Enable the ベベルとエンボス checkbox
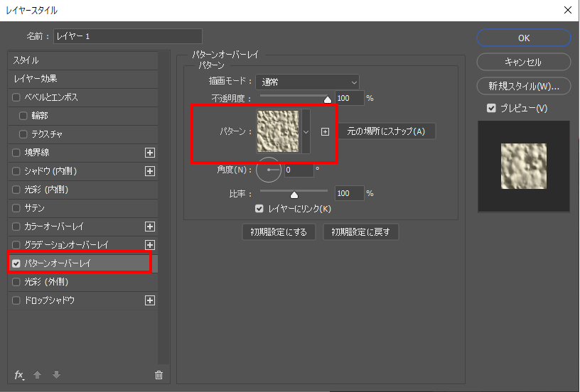 16,97
